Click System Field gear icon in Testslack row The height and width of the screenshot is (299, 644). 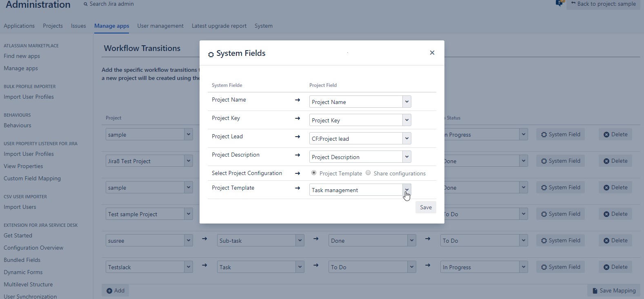coord(544,267)
